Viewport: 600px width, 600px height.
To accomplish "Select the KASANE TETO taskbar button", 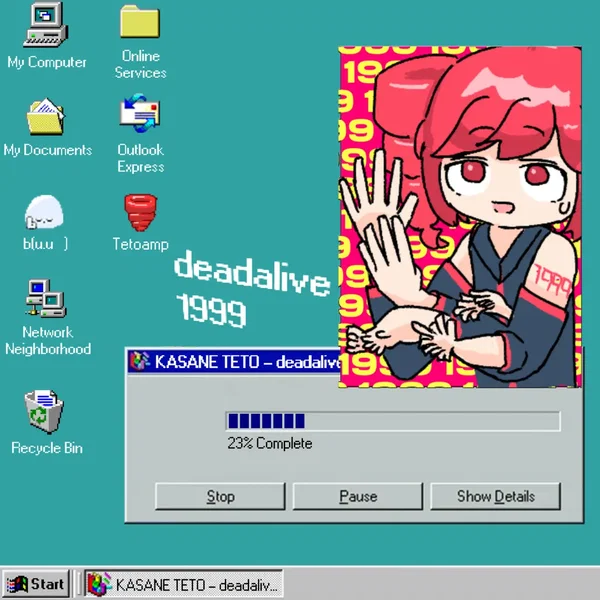I will coord(184,584).
